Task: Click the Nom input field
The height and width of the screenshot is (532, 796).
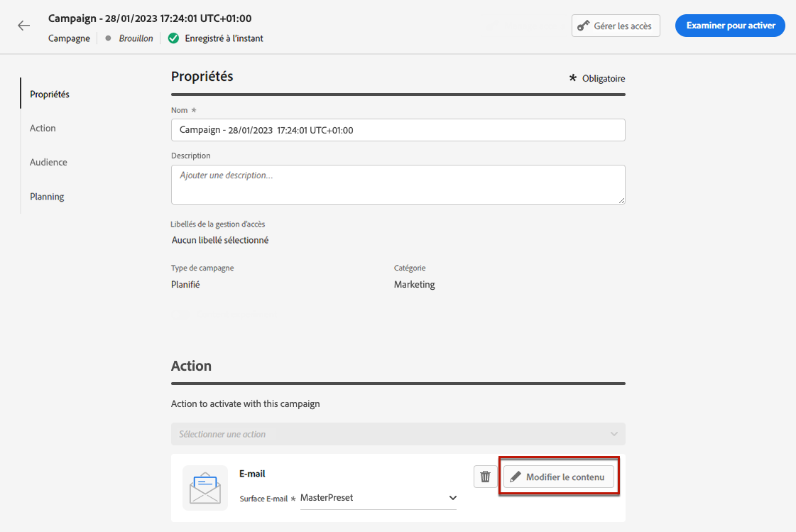Action: (x=398, y=130)
